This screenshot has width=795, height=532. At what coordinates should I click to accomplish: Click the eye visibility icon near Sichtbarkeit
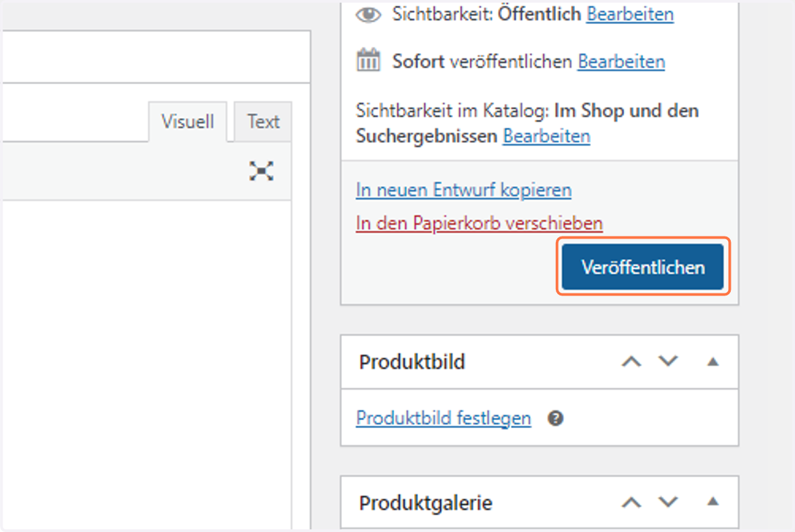click(x=368, y=14)
